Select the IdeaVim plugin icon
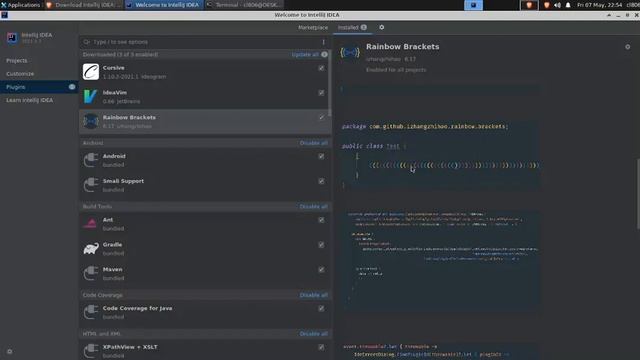This screenshot has height=360, width=640. (91, 97)
